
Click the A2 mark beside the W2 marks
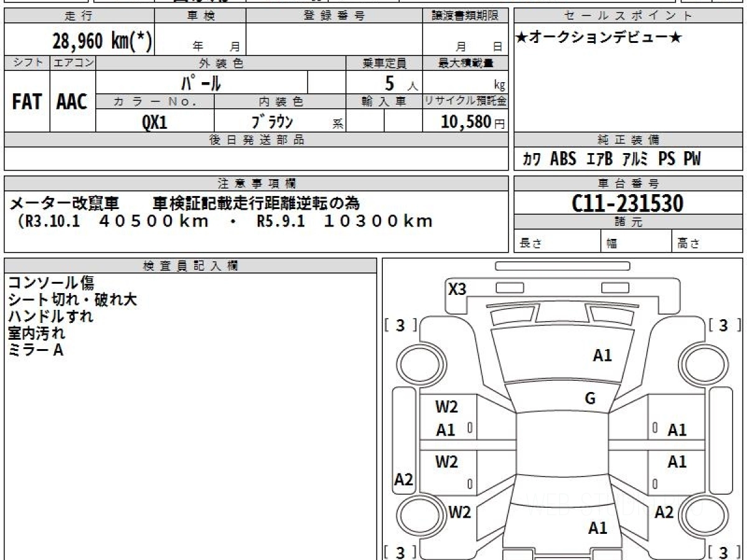[404, 480]
